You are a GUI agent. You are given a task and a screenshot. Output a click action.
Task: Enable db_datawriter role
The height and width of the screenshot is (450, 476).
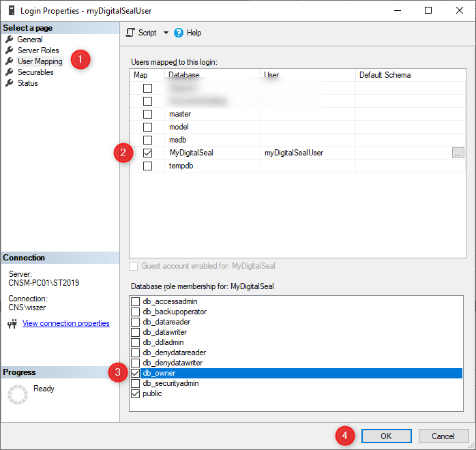135,332
